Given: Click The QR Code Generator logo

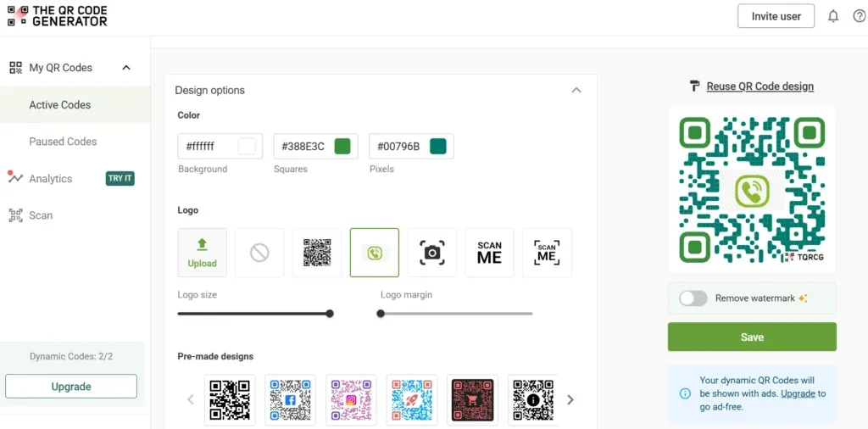Looking at the screenshot, I should tap(58, 16).
